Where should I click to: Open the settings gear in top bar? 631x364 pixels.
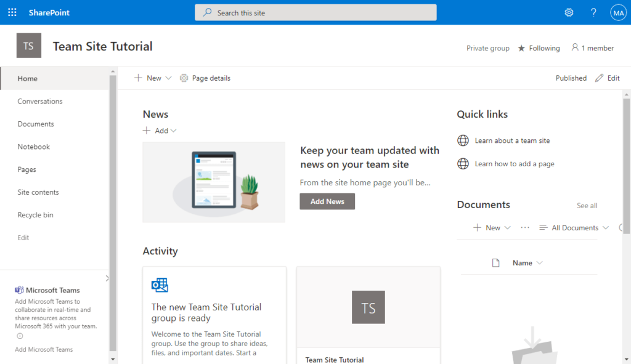(x=569, y=12)
